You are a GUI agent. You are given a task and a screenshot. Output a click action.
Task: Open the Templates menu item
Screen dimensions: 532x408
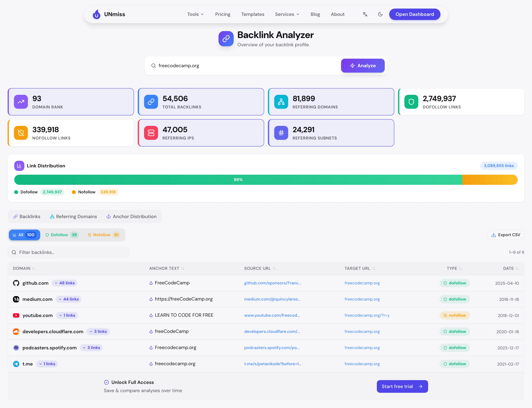click(x=253, y=14)
